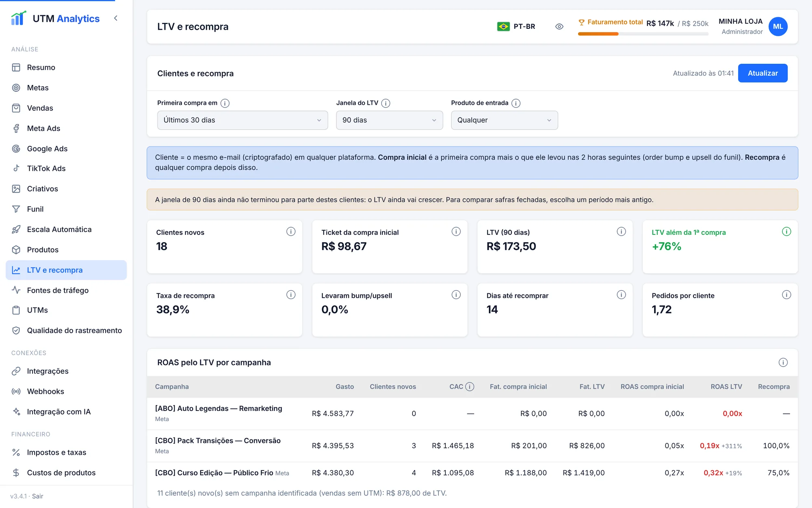Toggle the eye visibility icon in header

[x=559, y=26]
